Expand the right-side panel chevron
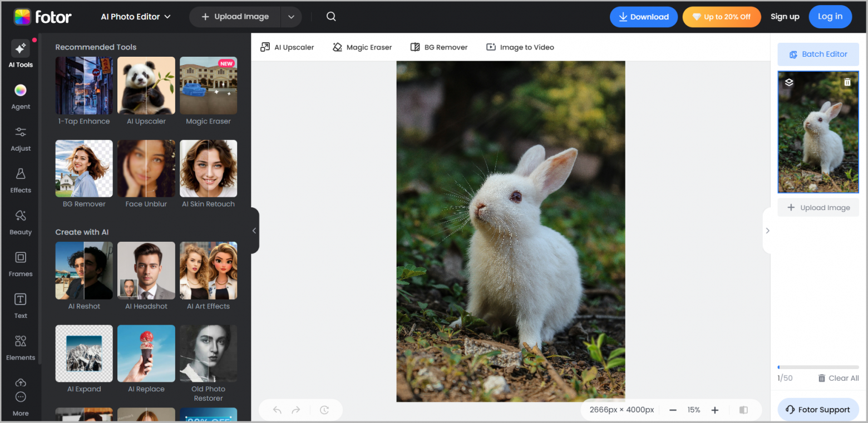Image resolution: width=868 pixels, height=423 pixels. coord(767,230)
